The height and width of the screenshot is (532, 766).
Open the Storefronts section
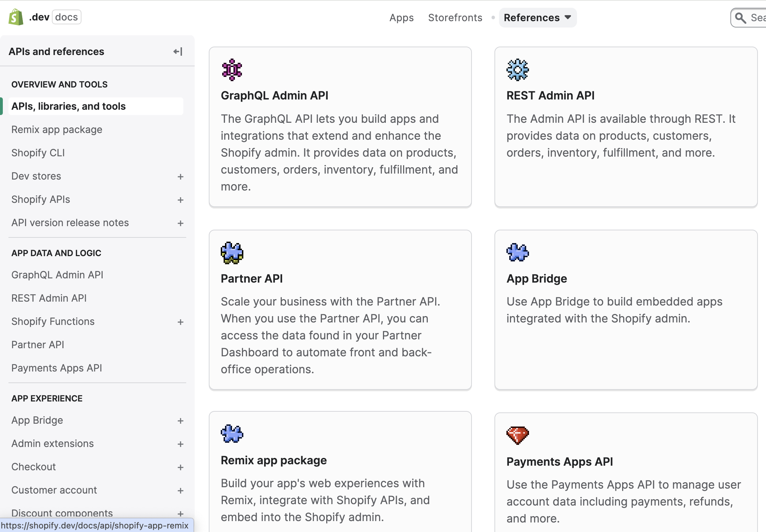click(455, 18)
